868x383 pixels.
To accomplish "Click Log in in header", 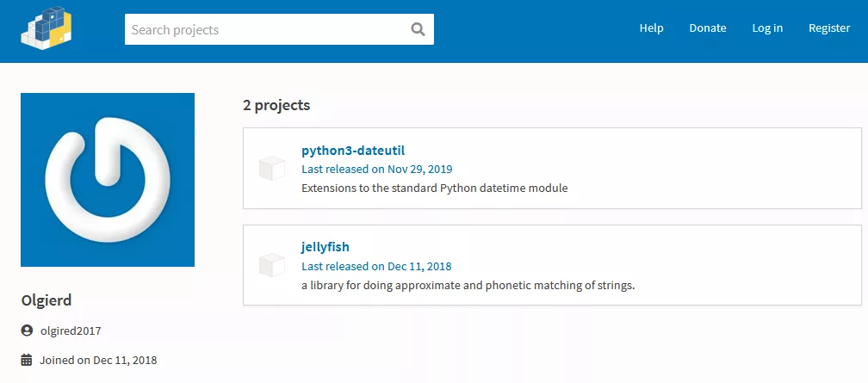I will click(x=767, y=28).
